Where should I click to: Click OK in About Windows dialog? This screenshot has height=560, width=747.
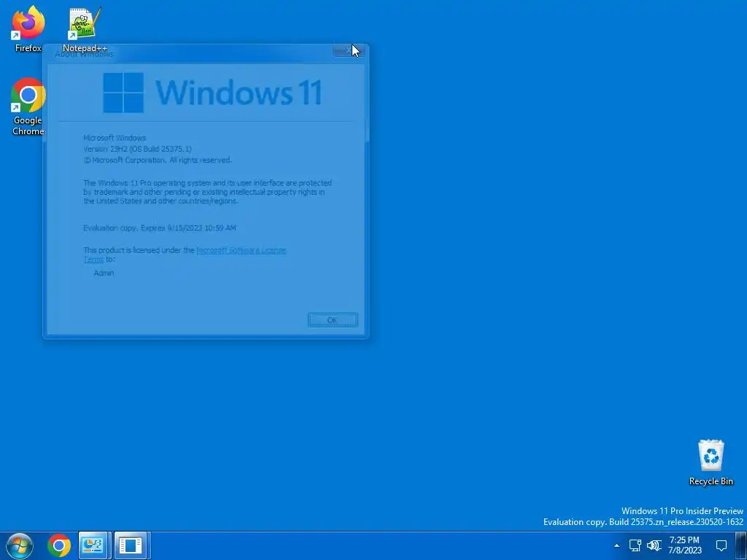[x=333, y=320]
